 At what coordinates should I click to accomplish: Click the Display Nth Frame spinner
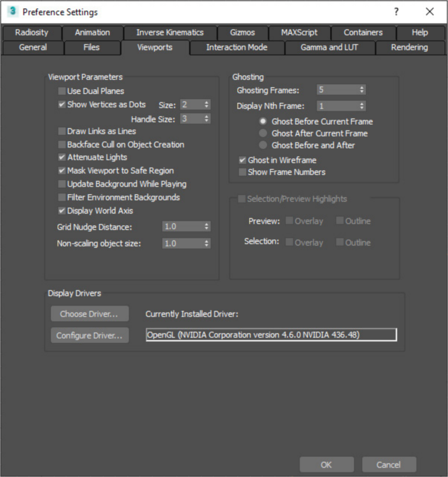click(362, 106)
